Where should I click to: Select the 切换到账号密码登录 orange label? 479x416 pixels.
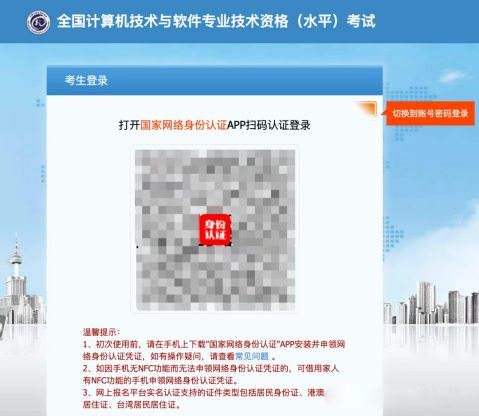pos(430,113)
